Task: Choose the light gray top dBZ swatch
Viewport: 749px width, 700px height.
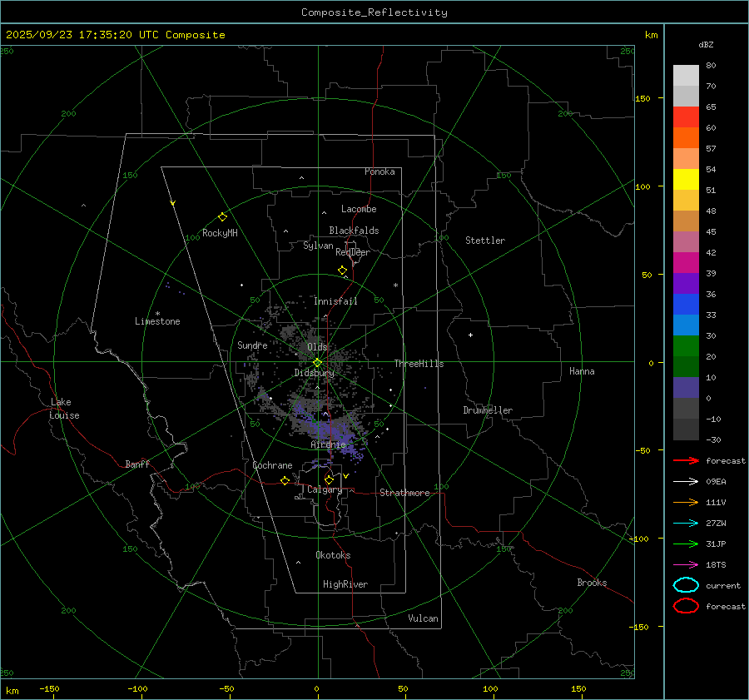Action: (x=686, y=75)
